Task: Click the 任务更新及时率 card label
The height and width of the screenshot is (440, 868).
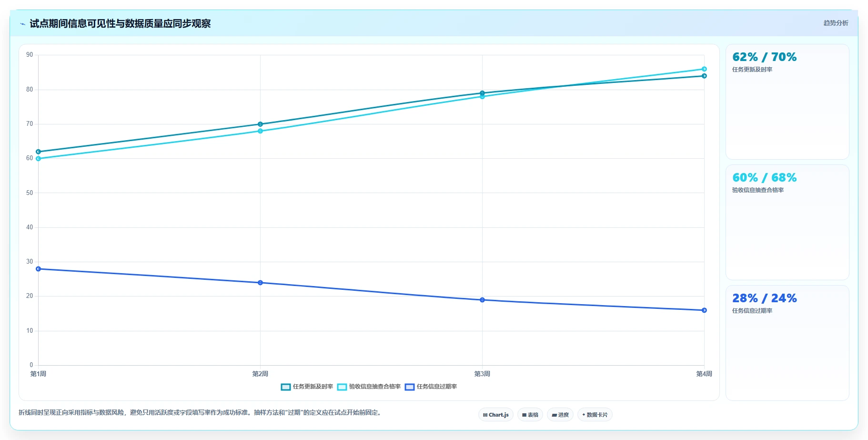Action: (752, 70)
